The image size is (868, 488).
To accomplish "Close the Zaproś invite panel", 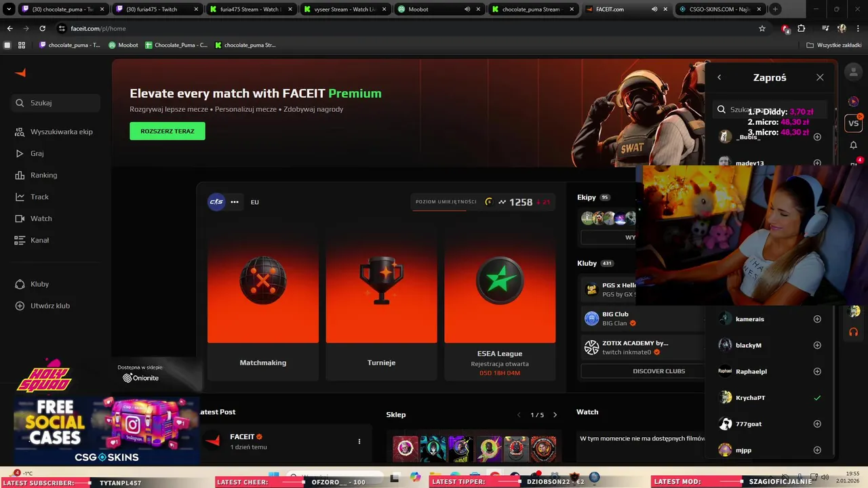I will 820,77.
